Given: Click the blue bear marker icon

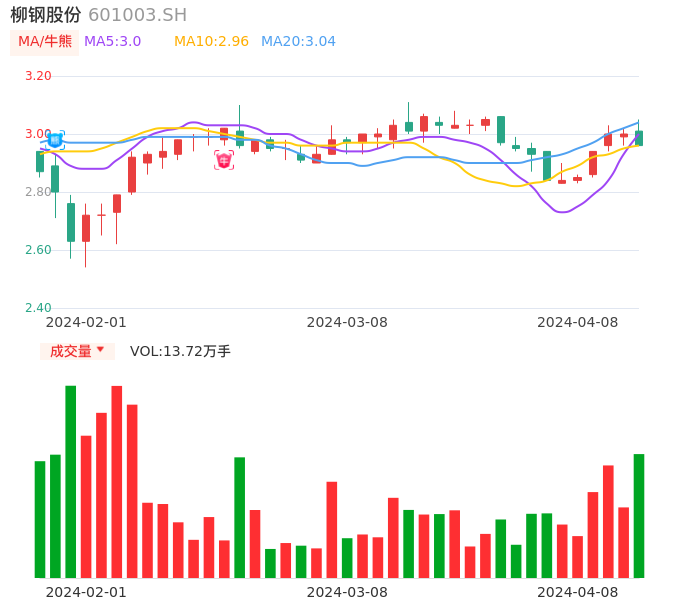Looking at the screenshot, I should tap(55, 140).
